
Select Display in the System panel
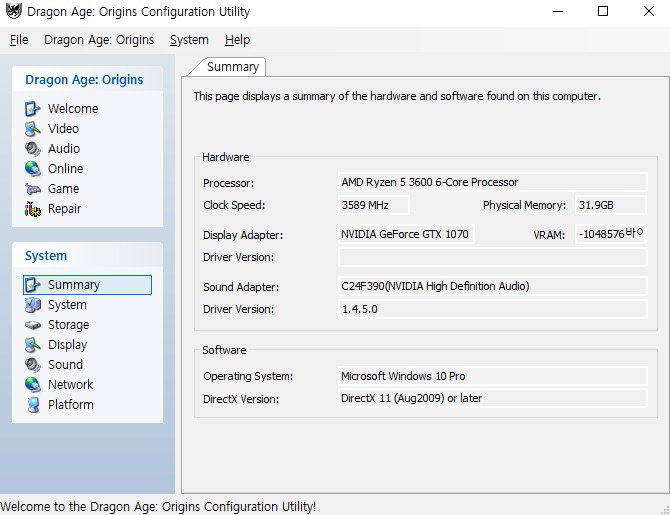pyautogui.click(x=67, y=345)
